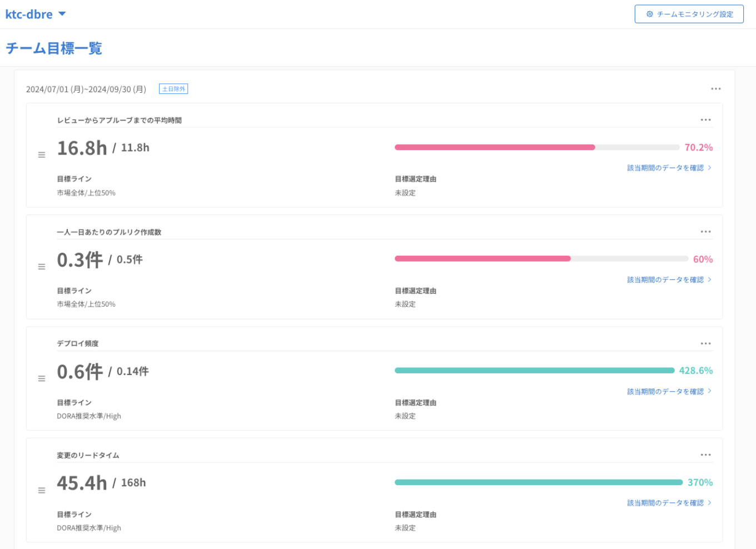Viewport: 756px width, 549px height.
Task: Open more options for the 2024/07/01 period
Action: pyautogui.click(x=715, y=89)
